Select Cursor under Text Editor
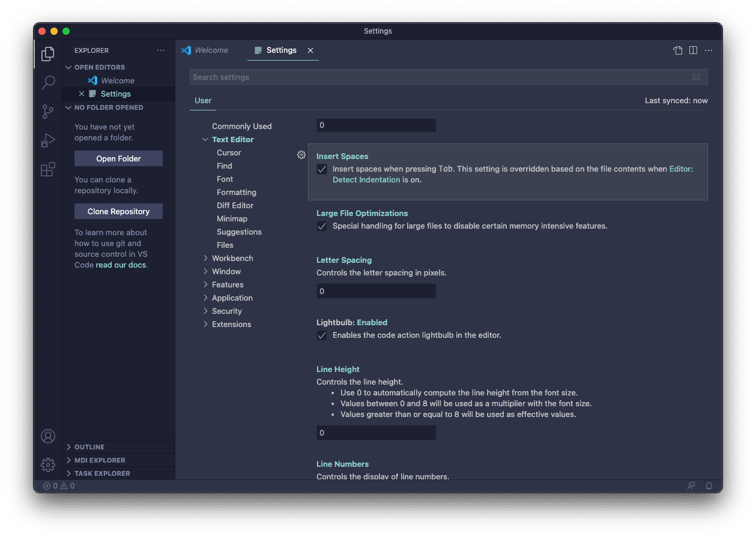 click(229, 152)
